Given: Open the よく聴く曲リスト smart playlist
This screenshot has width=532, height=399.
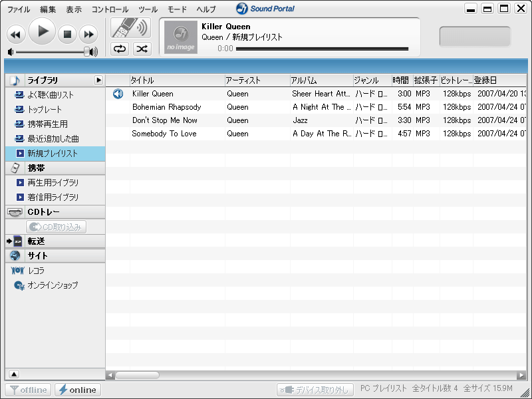Looking at the screenshot, I should pyautogui.click(x=51, y=95).
